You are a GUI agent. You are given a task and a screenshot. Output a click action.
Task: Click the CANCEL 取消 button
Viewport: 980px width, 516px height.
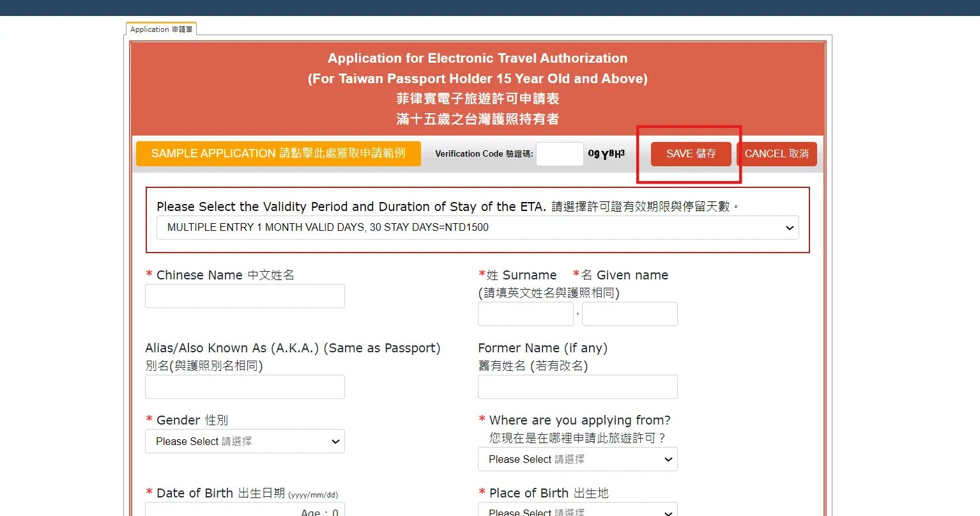pyautogui.click(x=777, y=154)
